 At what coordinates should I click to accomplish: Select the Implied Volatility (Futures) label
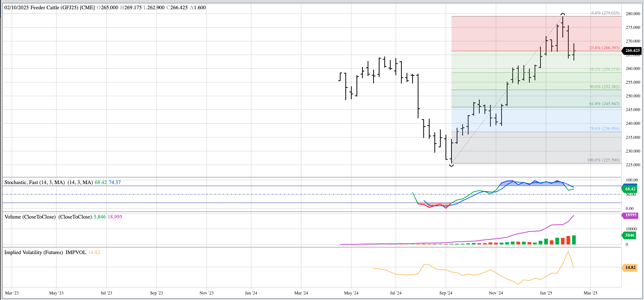click(34, 252)
